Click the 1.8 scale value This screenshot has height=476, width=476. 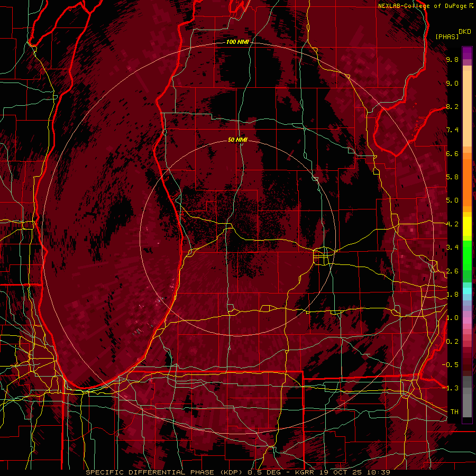click(x=452, y=295)
